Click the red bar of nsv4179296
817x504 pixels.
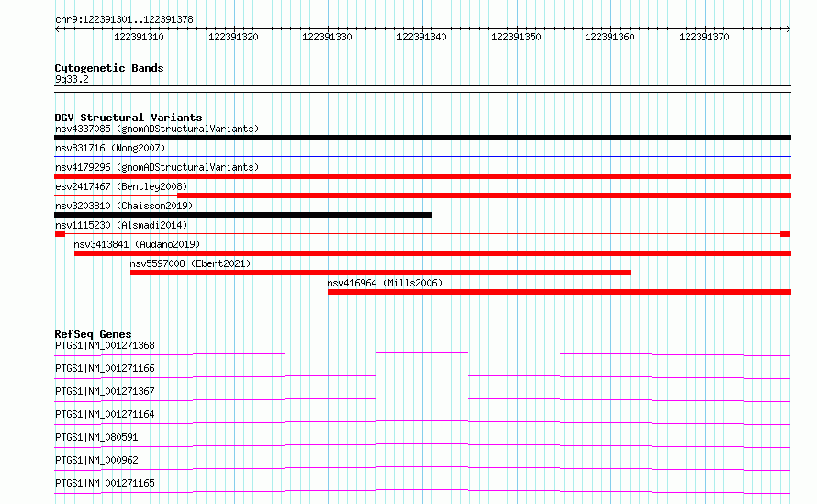click(x=422, y=176)
